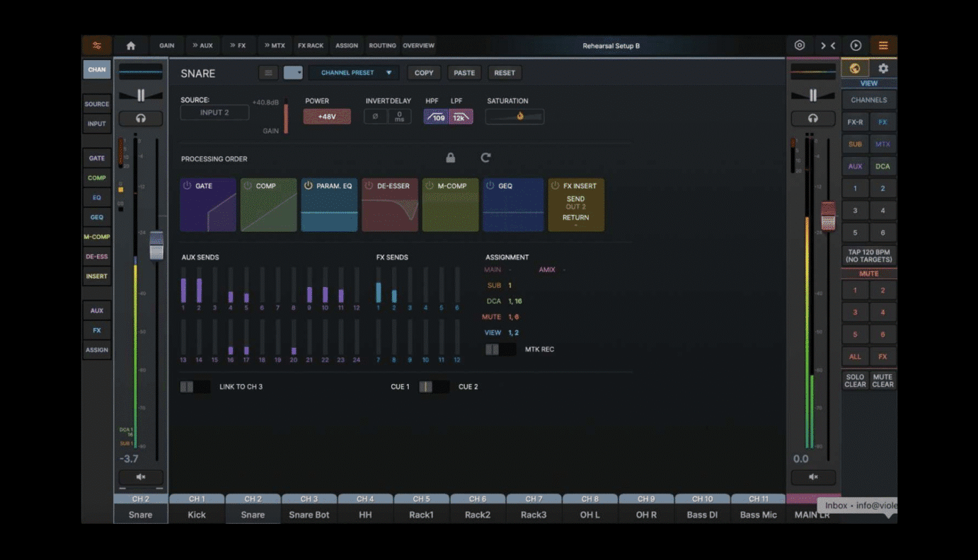This screenshot has width=978, height=560.
Task: Reset processing order with the refresh icon
Action: [x=485, y=158]
